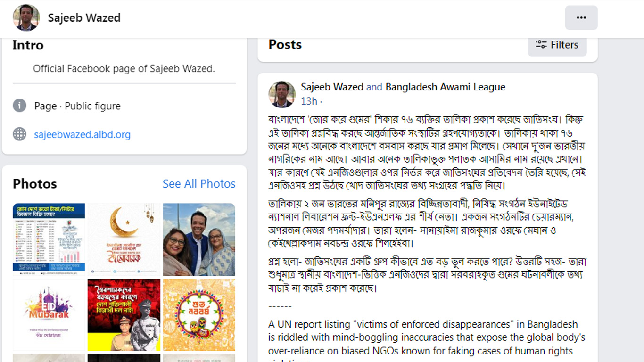This screenshot has height=362, width=644.
Task: Open the Filters button for posts
Action: (557, 45)
